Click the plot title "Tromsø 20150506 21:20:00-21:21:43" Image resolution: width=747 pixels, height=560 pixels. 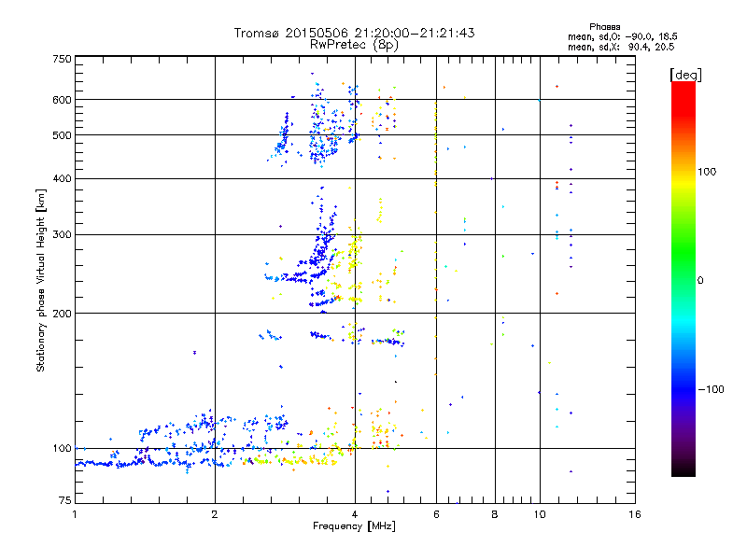point(354,33)
